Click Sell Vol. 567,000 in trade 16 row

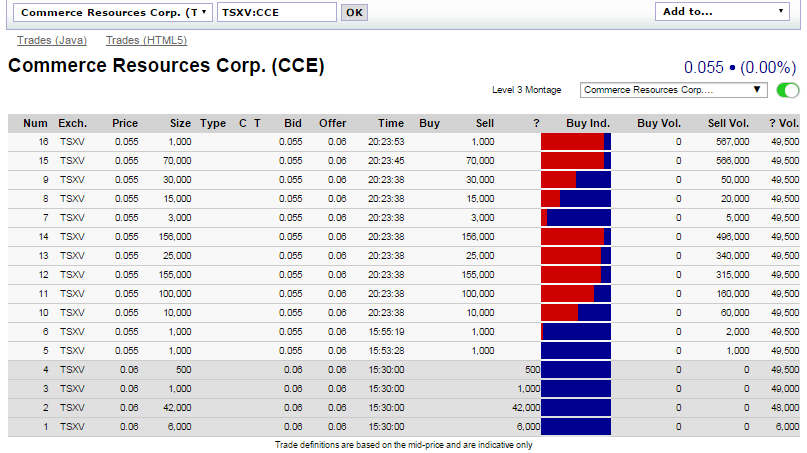(x=732, y=142)
